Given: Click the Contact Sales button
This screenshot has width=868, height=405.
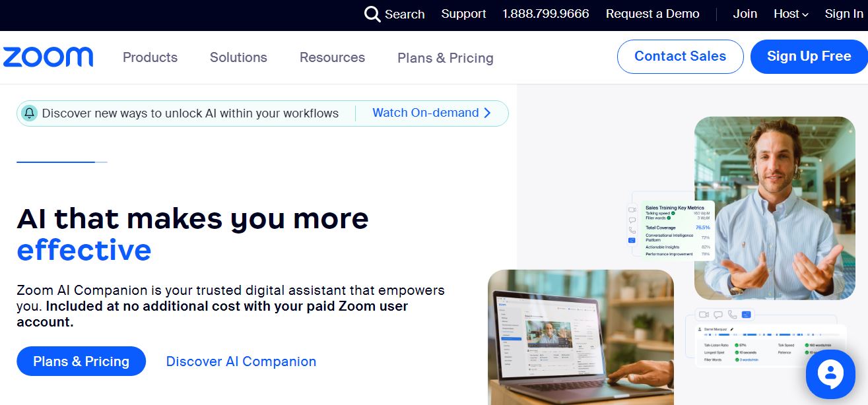Looking at the screenshot, I should click(681, 57).
